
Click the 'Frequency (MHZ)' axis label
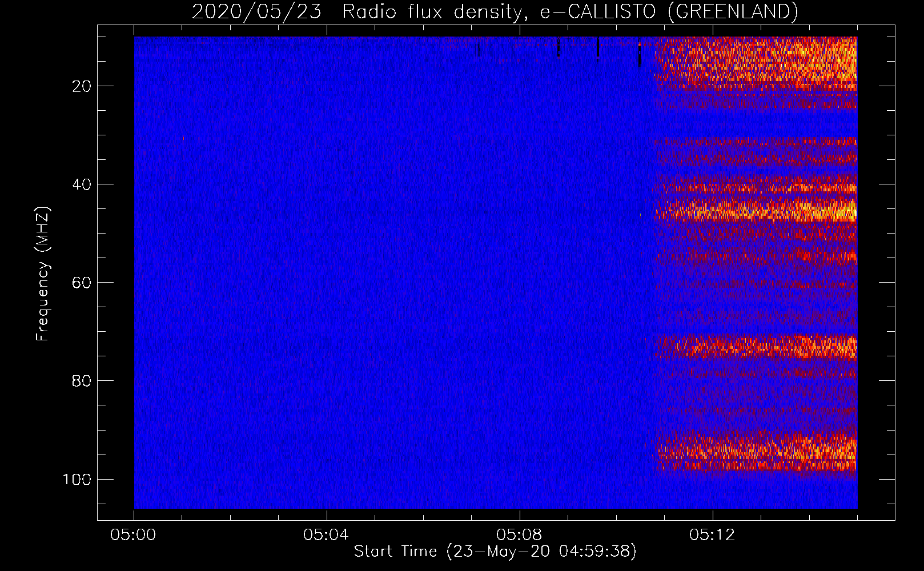pos(43,274)
